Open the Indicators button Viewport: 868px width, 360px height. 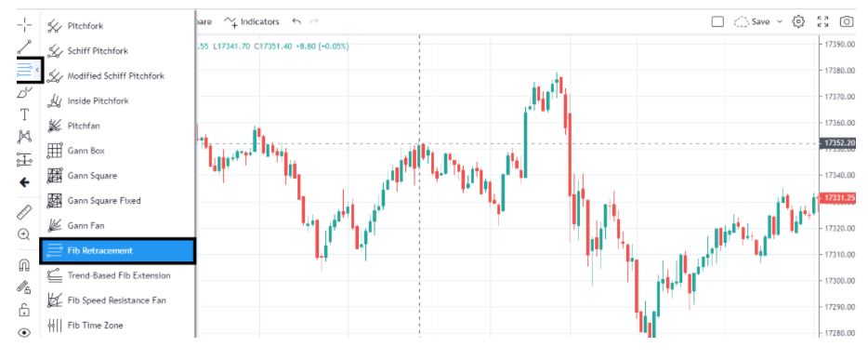click(x=252, y=21)
